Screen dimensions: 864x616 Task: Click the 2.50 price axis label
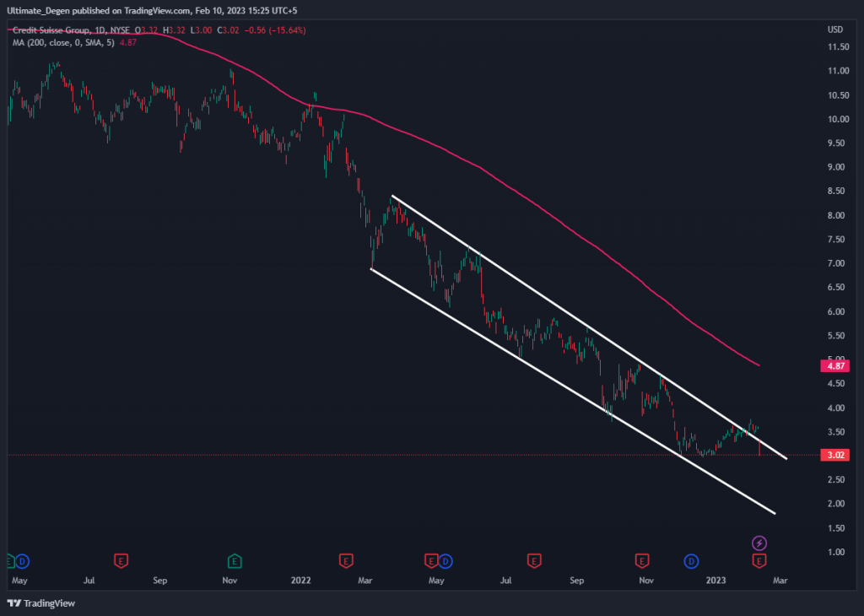click(x=836, y=479)
